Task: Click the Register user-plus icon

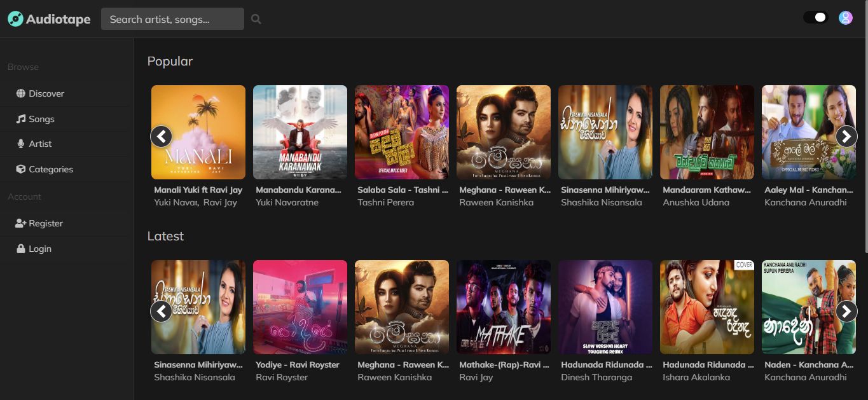Action: tap(20, 223)
